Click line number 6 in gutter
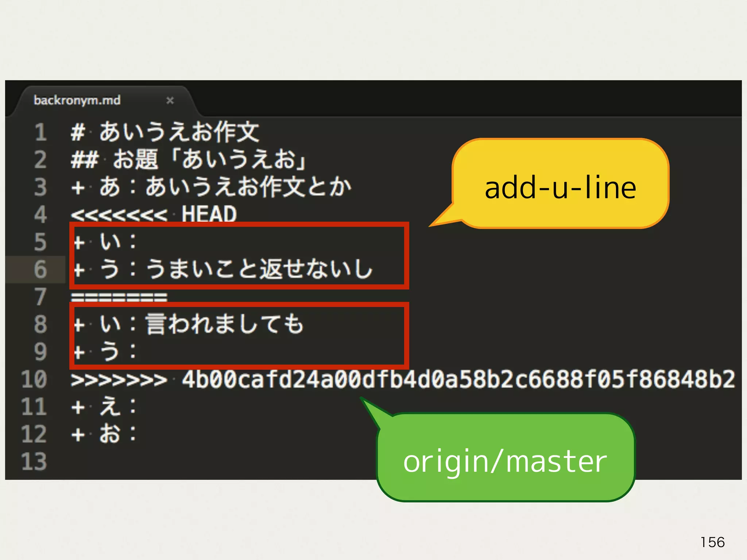 pyautogui.click(x=40, y=269)
